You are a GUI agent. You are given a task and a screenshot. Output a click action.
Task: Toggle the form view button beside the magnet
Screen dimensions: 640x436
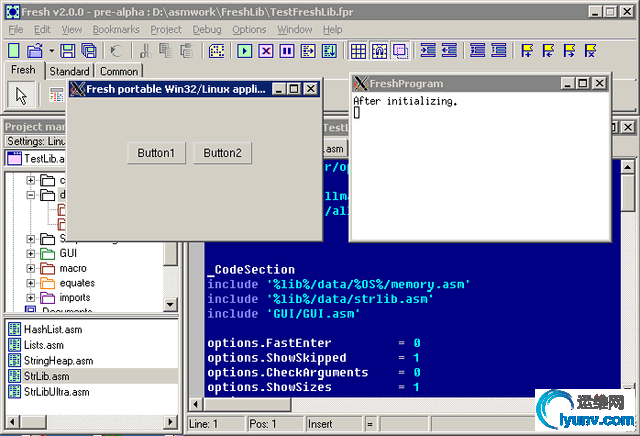400,51
